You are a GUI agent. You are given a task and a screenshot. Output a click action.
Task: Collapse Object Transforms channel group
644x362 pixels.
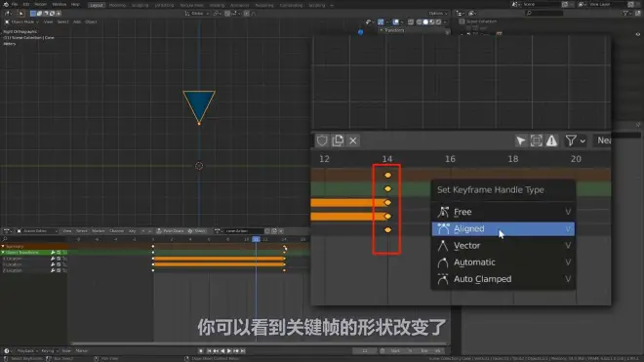(x=3, y=253)
